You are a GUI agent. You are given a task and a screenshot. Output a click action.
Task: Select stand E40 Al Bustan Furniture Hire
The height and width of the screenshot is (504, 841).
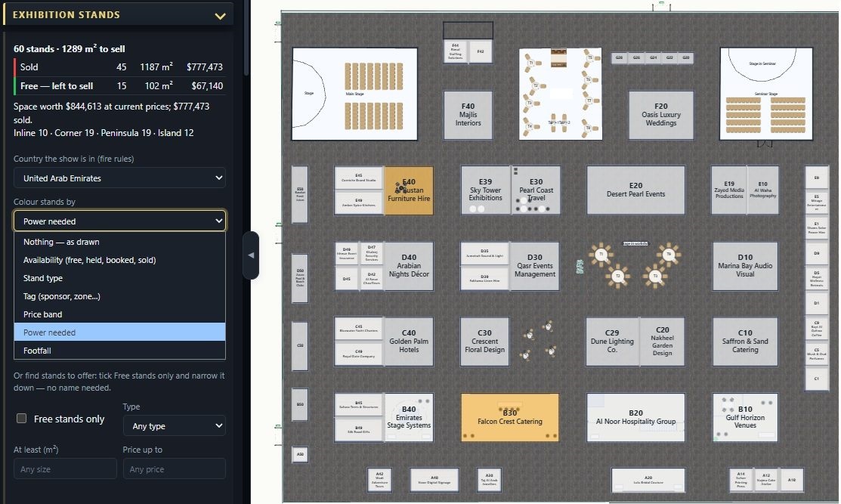409,190
